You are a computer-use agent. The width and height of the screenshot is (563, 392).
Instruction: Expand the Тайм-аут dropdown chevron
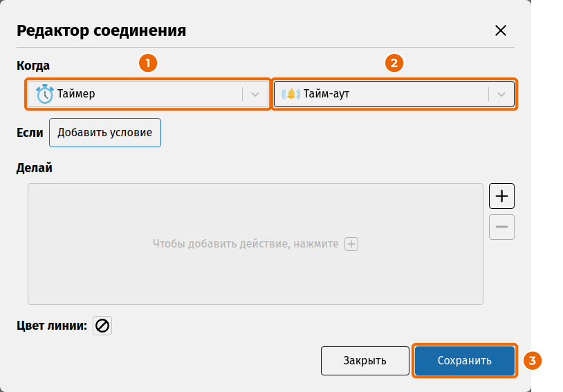pyautogui.click(x=501, y=95)
